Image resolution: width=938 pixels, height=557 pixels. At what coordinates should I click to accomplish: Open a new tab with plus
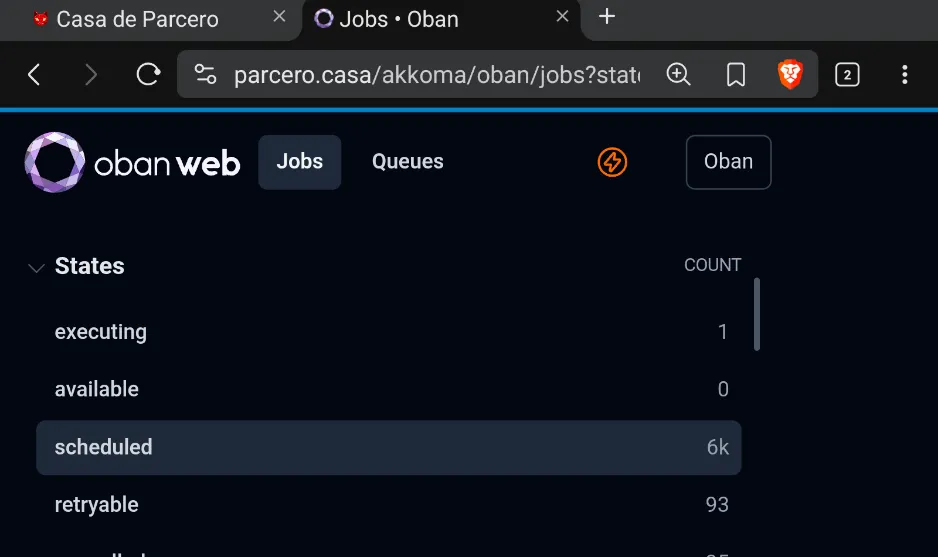(607, 17)
